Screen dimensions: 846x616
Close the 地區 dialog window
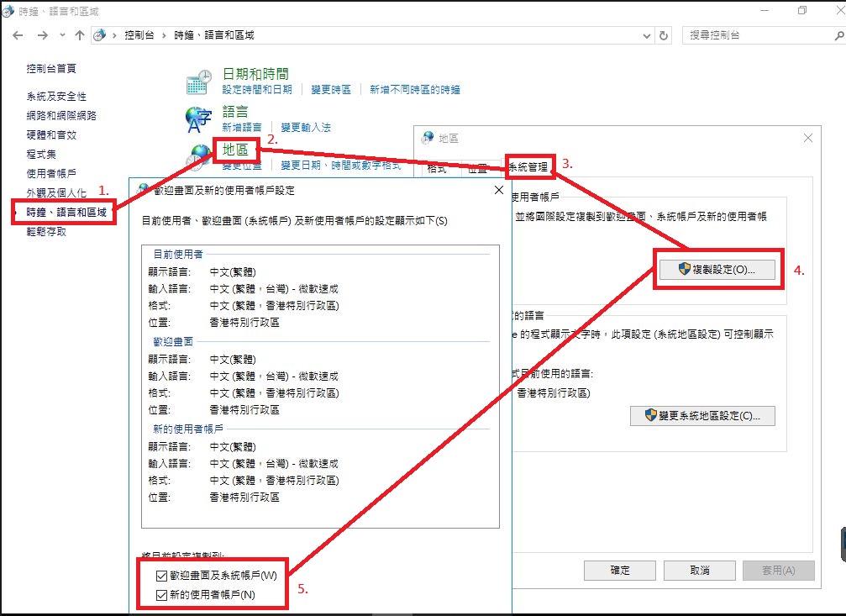[x=807, y=138]
